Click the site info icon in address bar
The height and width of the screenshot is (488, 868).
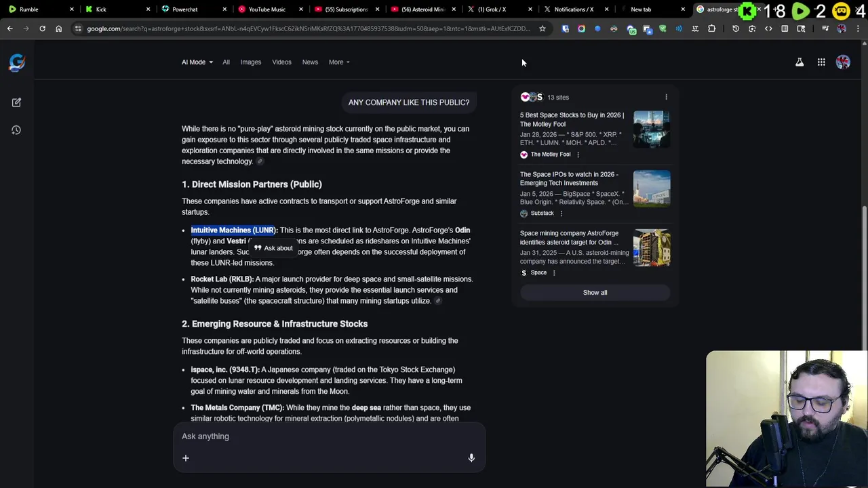78,28
